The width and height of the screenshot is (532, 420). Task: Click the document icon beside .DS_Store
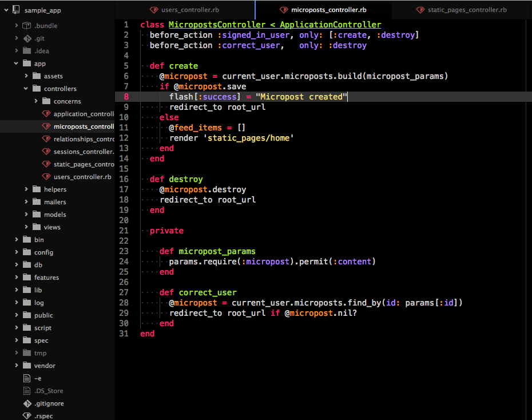(x=27, y=391)
